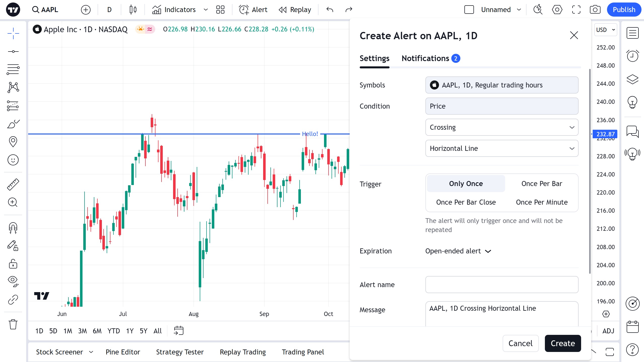The width and height of the screenshot is (644, 362).
Task: Open the emoji icons tool
Action: 13,160
